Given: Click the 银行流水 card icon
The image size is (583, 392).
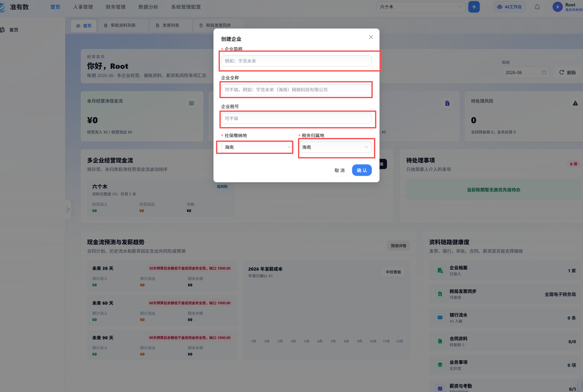Looking at the screenshot, I should point(440,318).
